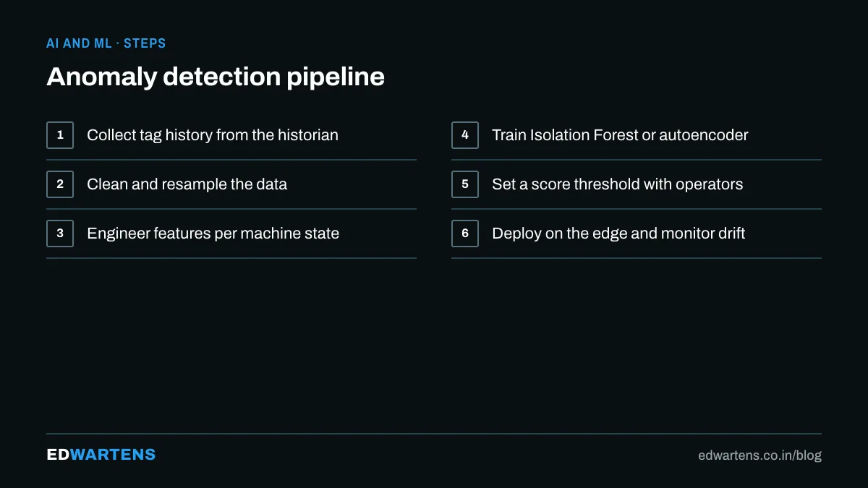Select 'Collect tag history from the historian' text
Viewport: 868px width, 488px height.
213,135
